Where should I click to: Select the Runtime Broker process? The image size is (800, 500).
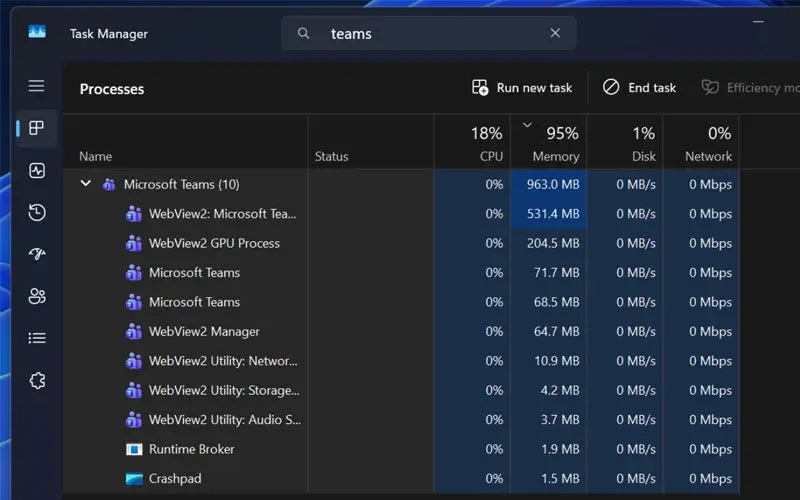tap(401, 449)
